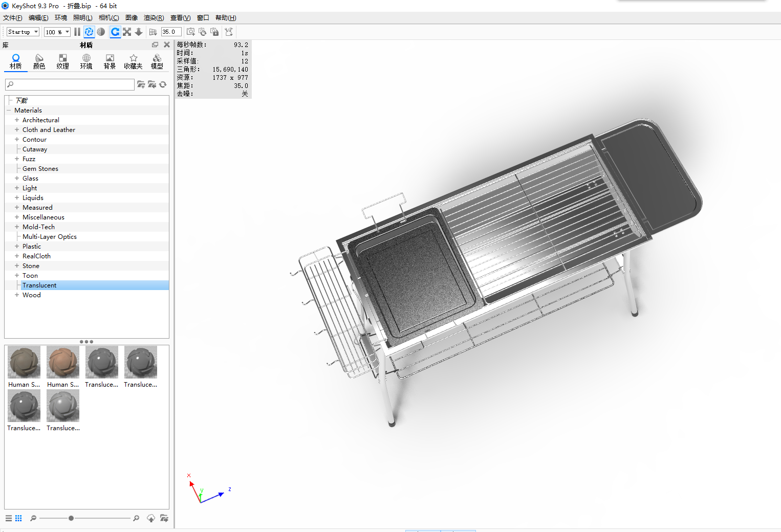Open the 文件(F) menu
The height and width of the screenshot is (532, 781).
13,18
